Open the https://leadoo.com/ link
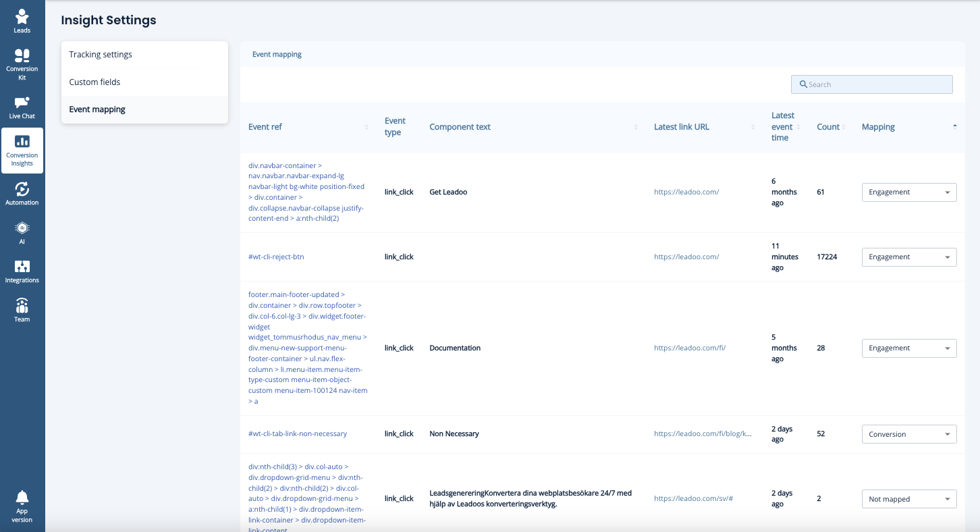The height and width of the screenshot is (532, 980). [686, 192]
